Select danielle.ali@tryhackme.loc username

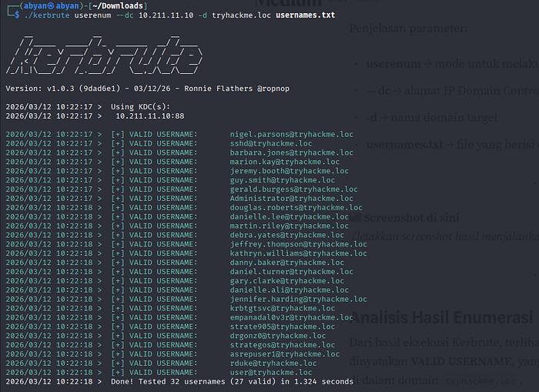pos(289,290)
